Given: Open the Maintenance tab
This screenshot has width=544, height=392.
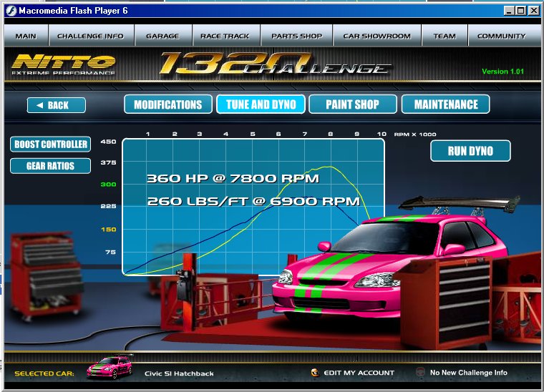Looking at the screenshot, I should [x=445, y=104].
